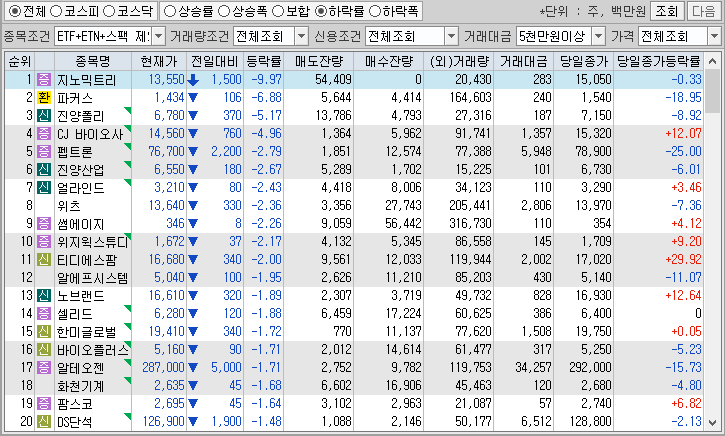Click the scrollbar up arrow
This screenshot has height=436, width=725.
(x=713, y=61)
